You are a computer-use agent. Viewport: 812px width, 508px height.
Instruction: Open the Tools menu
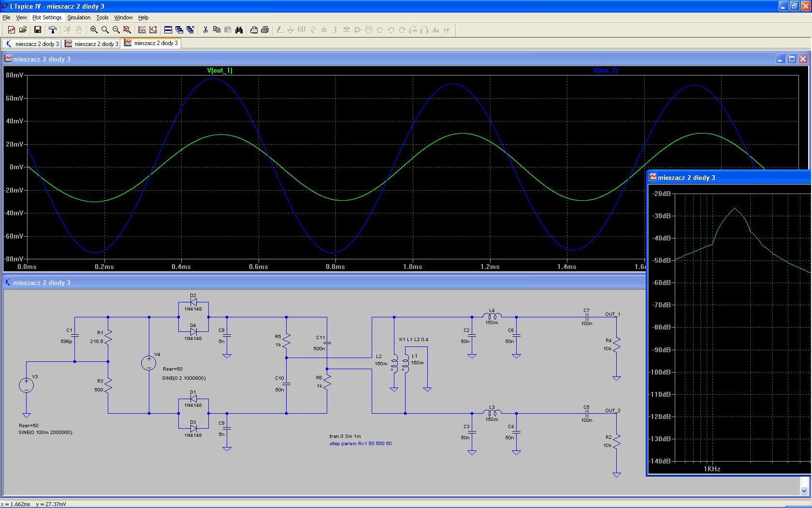tap(102, 17)
